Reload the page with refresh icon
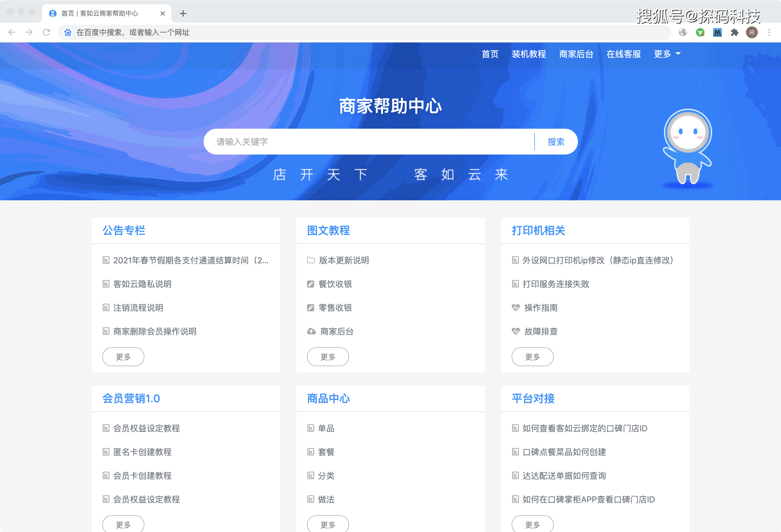781x532 pixels. pos(46,32)
